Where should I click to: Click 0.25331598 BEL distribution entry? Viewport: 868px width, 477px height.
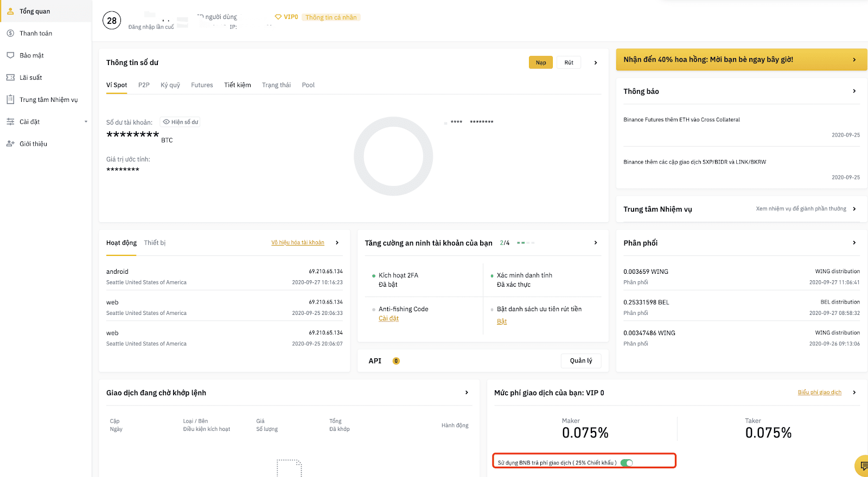click(x=742, y=307)
